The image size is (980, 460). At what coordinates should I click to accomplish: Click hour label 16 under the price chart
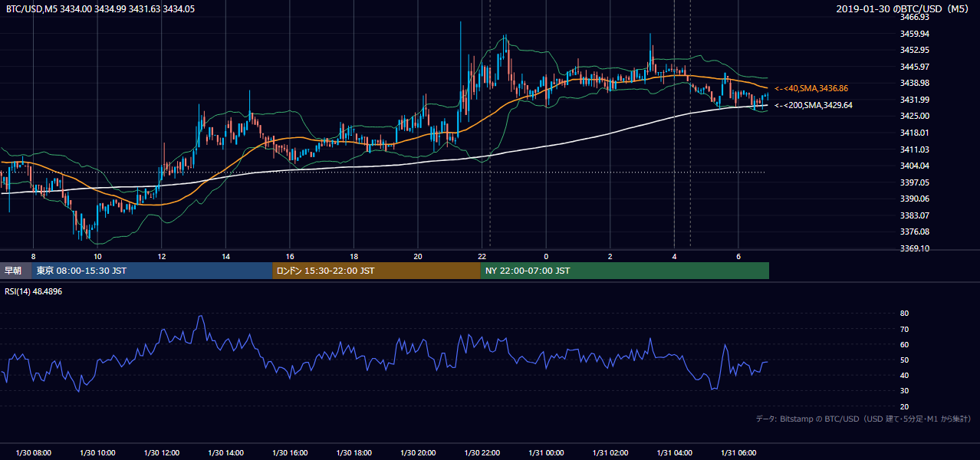pos(289,256)
